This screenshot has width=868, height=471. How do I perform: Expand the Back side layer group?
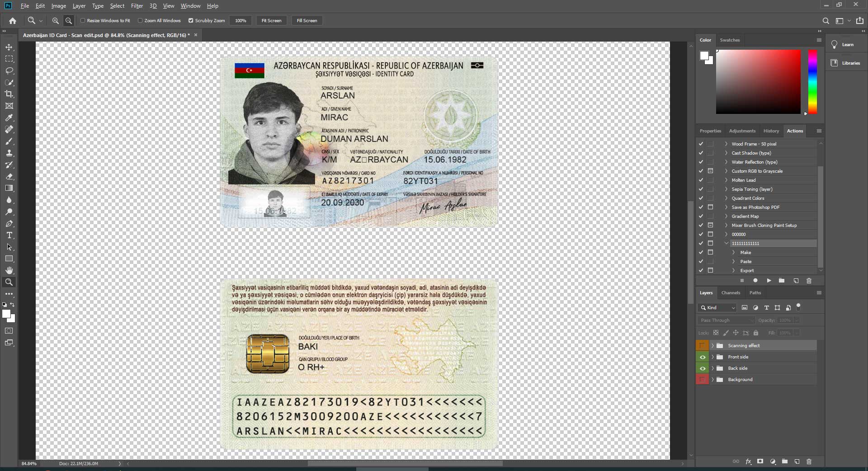[x=713, y=368]
